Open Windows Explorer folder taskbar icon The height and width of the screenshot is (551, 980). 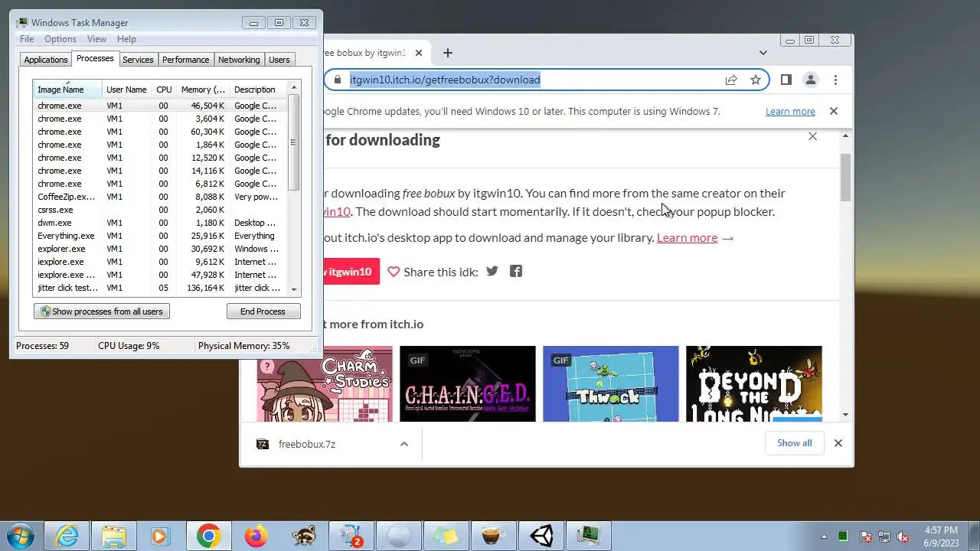click(x=114, y=536)
